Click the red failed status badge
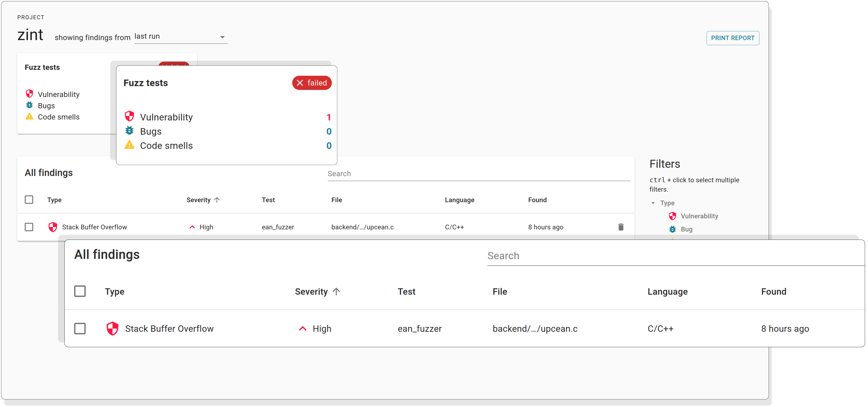This screenshot has width=868, height=407. point(312,83)
